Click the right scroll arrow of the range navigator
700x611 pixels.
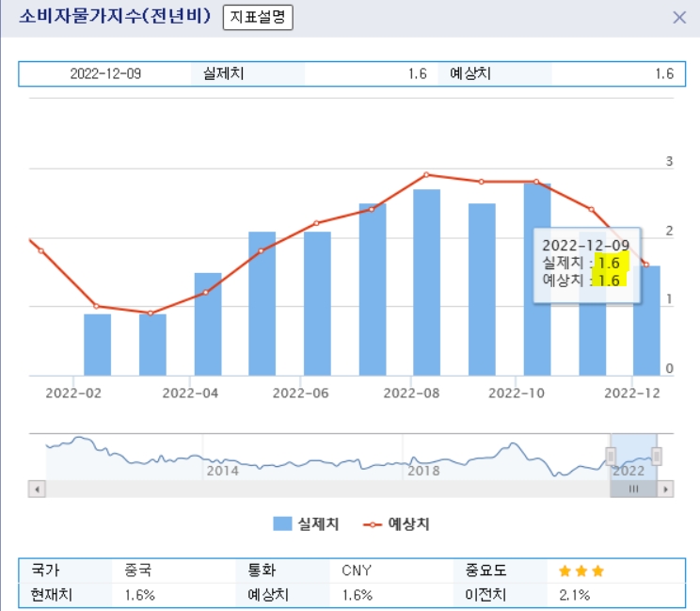point(665,489)
